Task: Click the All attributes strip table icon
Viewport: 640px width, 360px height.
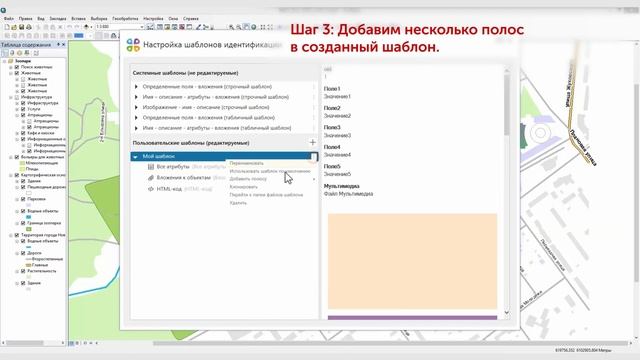Action: pos(151,167)
